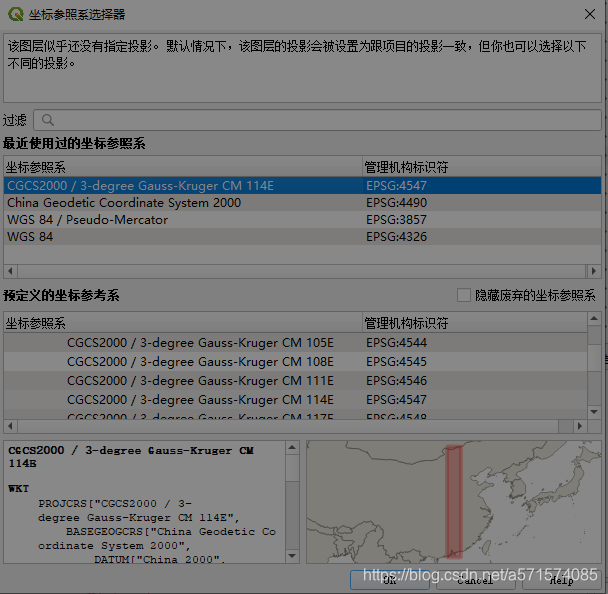Image resolution: width=608 pixels, height=594 pixels.
Task: Click the QGIS logo in title bar
Action: tap(16, 14)
